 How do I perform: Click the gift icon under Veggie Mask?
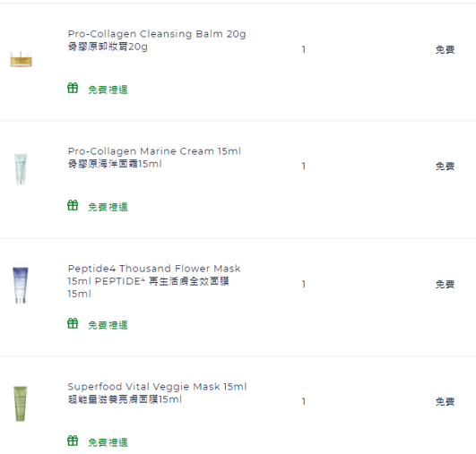click(73, 441)
